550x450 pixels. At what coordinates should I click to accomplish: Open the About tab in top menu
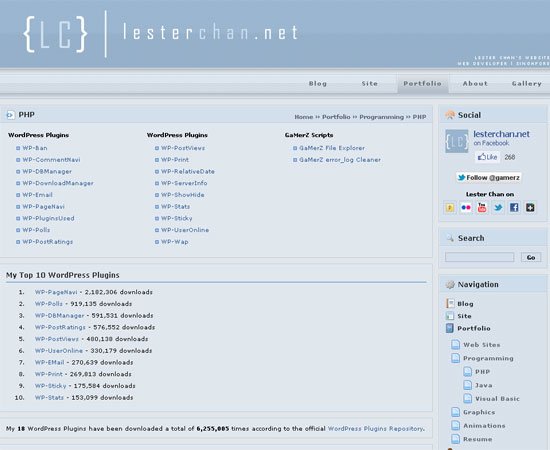point(475,83)
